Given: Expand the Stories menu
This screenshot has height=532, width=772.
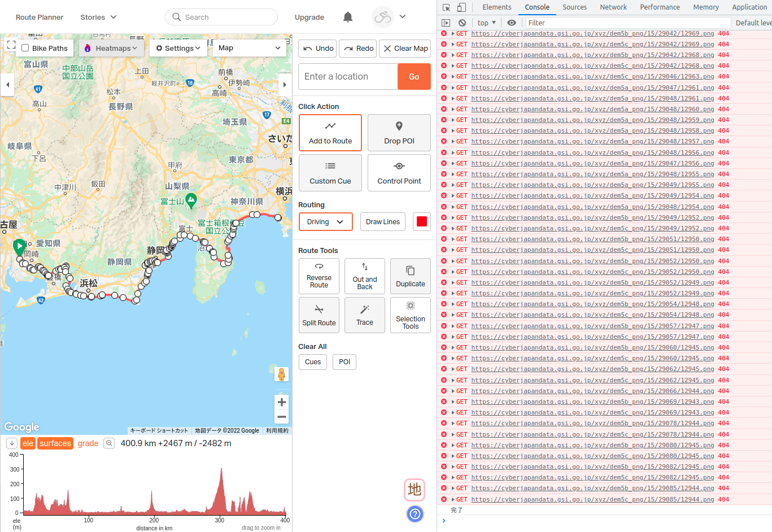Looking at the screenshot, I should 98,17.
